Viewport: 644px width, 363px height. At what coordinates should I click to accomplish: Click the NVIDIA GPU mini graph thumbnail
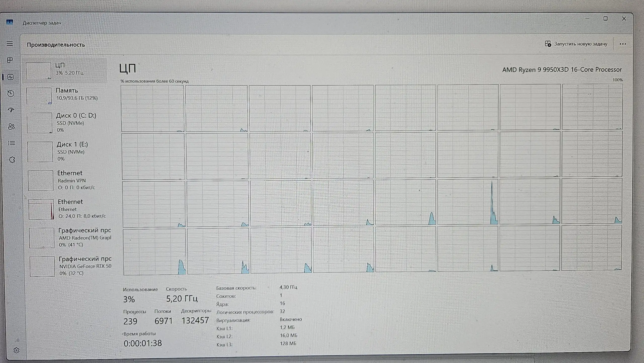42,267
